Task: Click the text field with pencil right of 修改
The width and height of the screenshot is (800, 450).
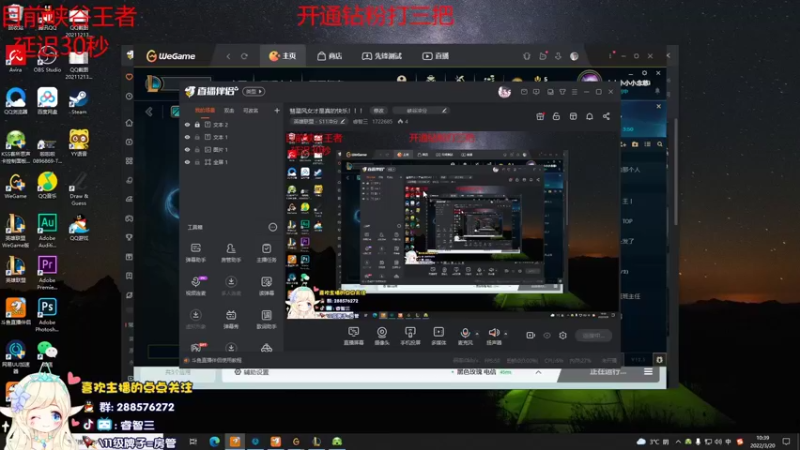Action: coord(421,110)
